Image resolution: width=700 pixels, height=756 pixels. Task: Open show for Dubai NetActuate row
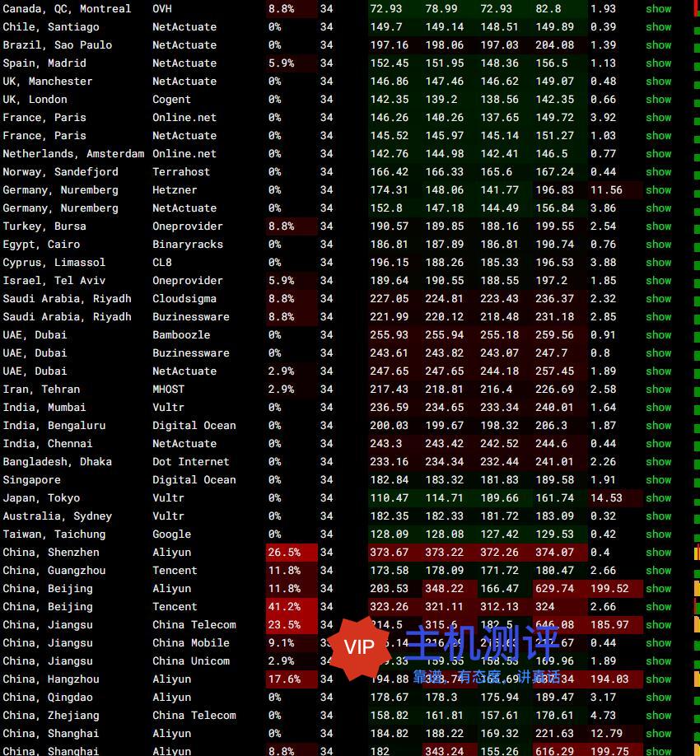pos(659,371)
